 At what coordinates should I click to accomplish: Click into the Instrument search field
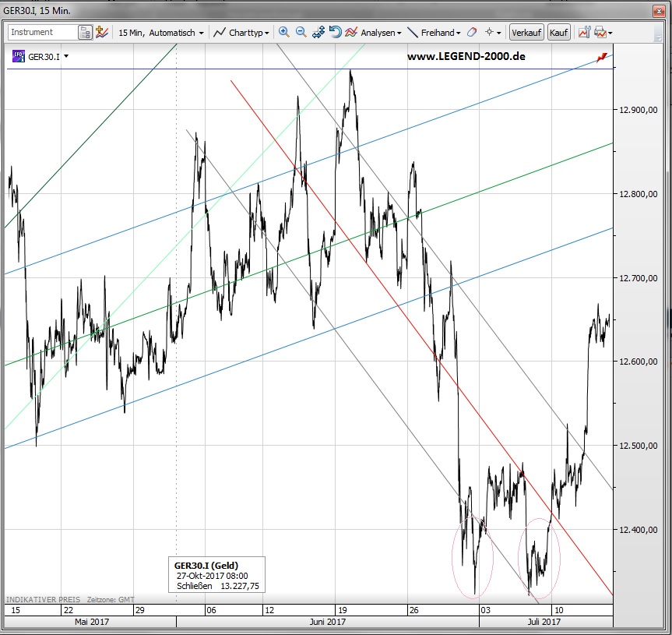tap(42, 33)
